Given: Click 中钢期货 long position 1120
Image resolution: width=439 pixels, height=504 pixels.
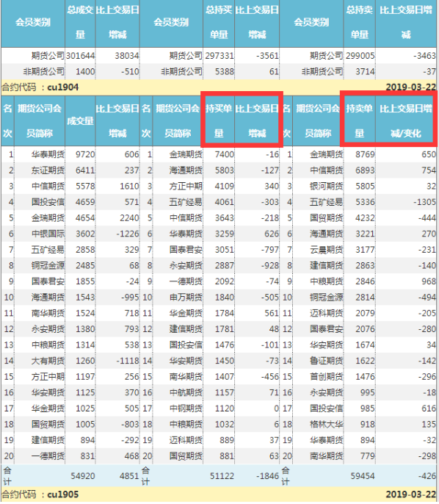Looking at the screenshot, I should pyautogui.click(x=225, y=408).
